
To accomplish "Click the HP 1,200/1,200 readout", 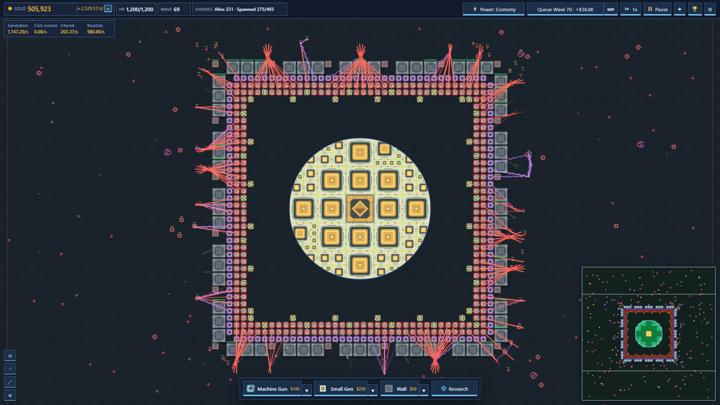I will point(136,9).
